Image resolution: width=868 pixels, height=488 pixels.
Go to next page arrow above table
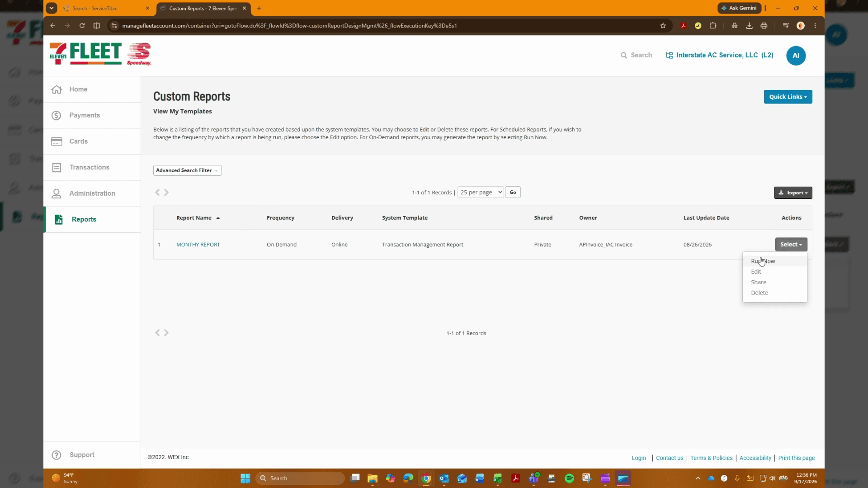click(166, 192)
